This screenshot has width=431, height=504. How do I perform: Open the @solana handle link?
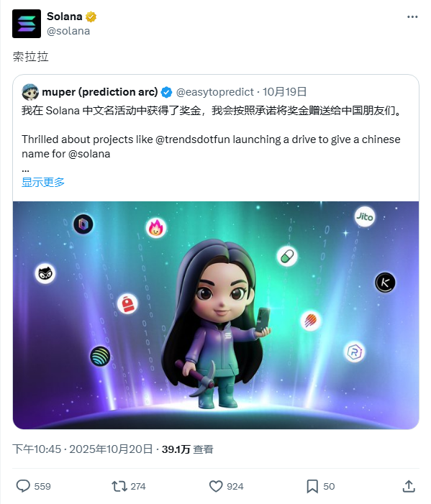coord(68,31)
